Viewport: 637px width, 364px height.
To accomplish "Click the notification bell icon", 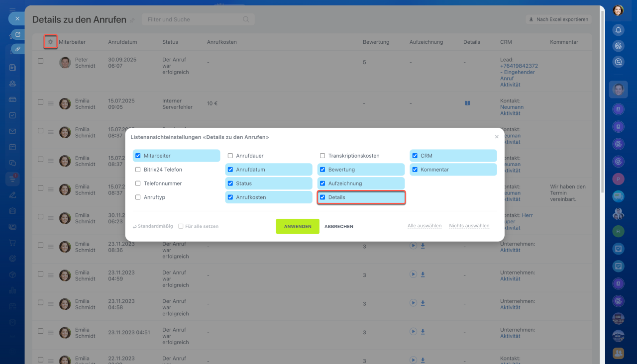I will pyautogui.click(x=618, y=30).
